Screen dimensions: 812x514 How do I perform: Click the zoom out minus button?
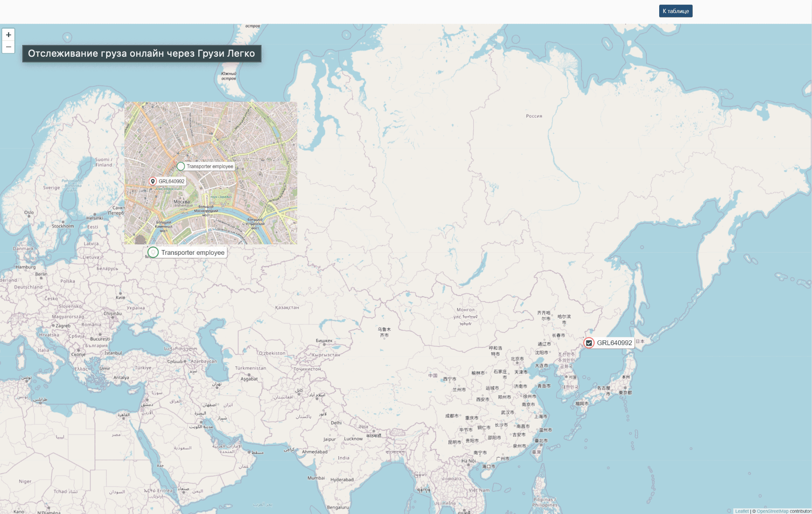pyautogui.click(x=8, y=47)
